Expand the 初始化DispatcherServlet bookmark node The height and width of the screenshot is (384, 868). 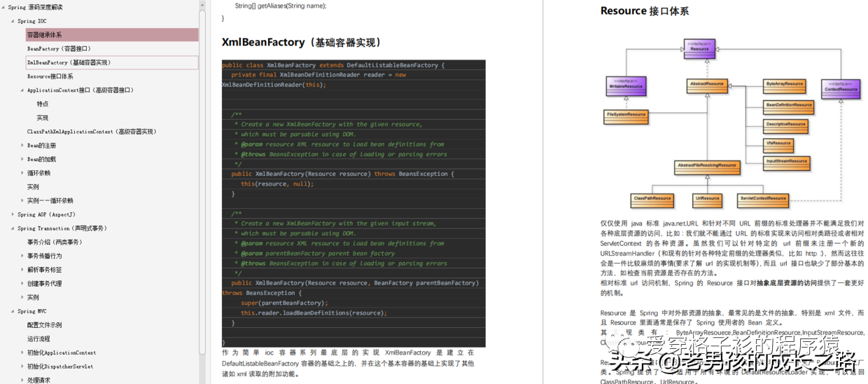[x=22, y=366]
